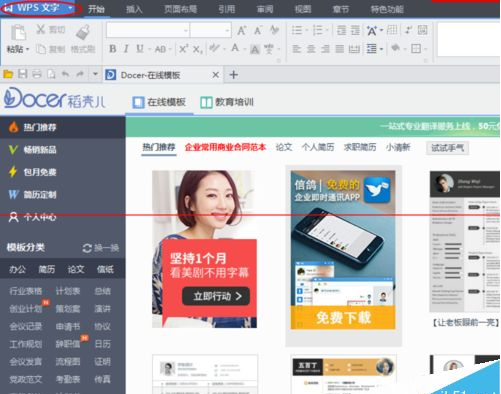Toggle subscript formatting

tap(197, 50)
